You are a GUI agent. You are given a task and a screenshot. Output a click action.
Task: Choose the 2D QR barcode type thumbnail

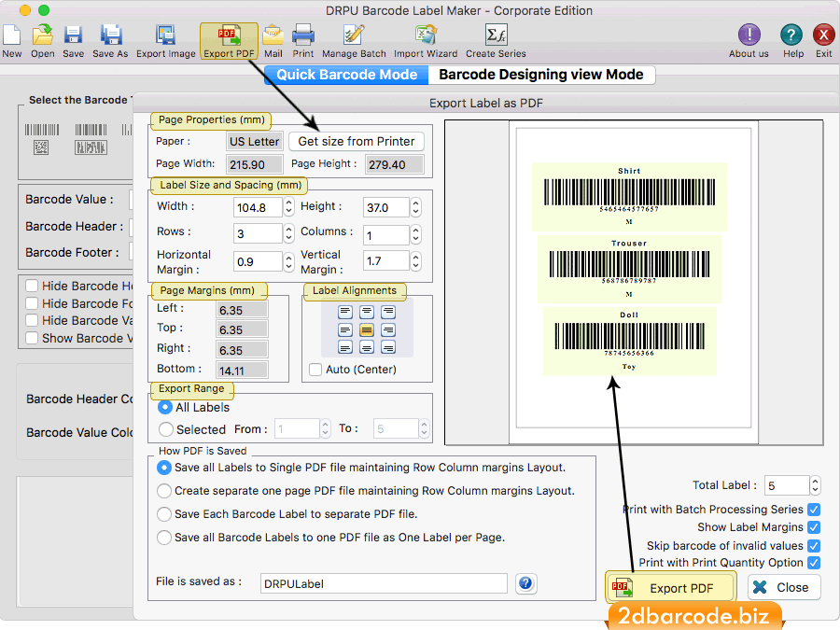pos(41,147)
